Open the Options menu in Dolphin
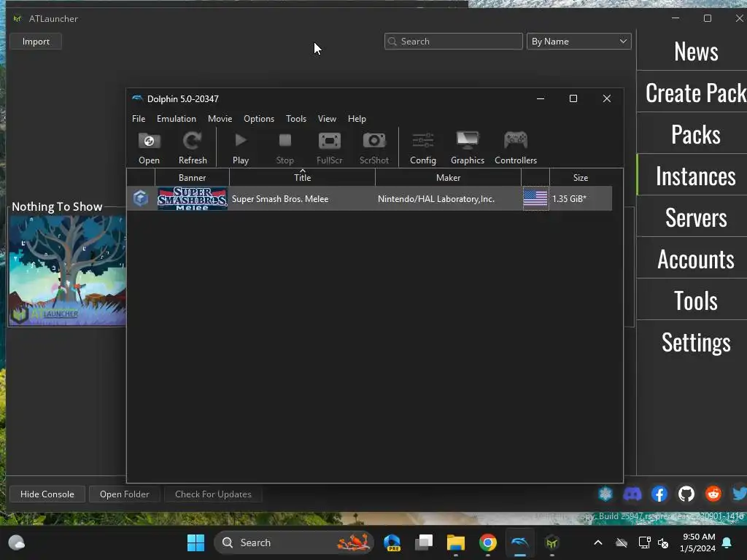Viewport: 747px width, 560px height. coord(259,119)
